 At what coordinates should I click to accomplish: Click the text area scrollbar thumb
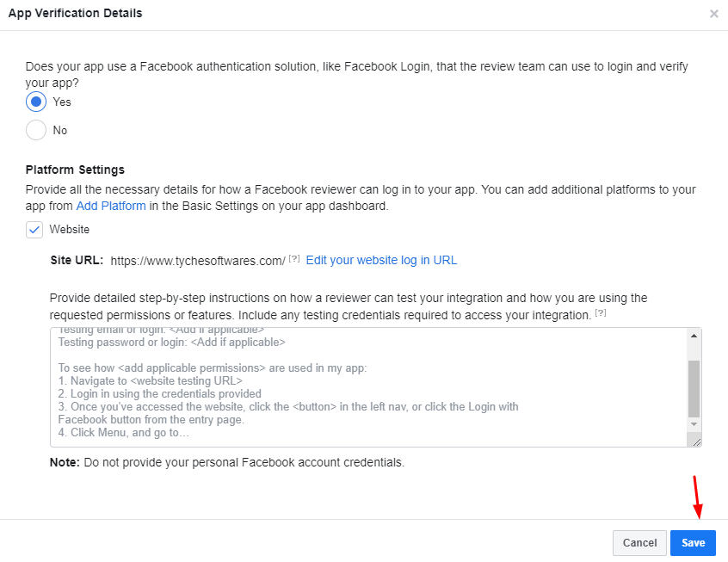pos(694,389)
